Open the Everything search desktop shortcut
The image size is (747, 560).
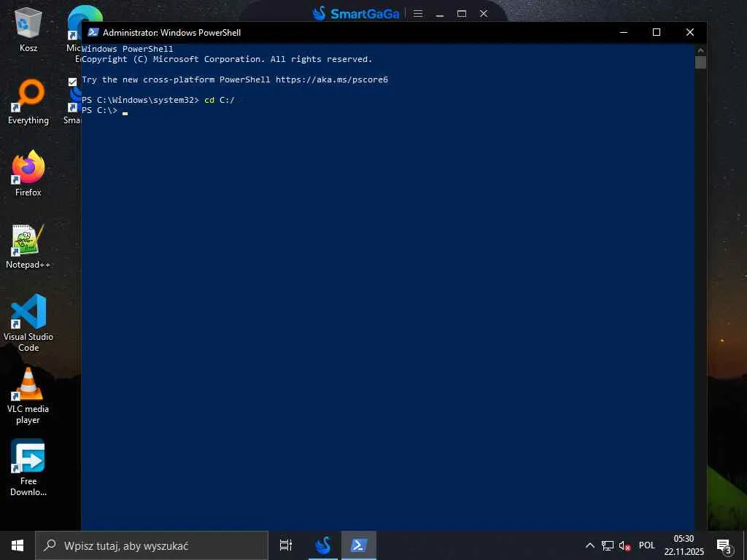[28, 101]
